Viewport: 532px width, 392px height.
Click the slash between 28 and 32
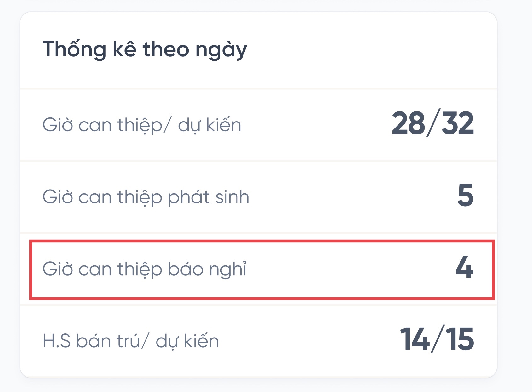tap(433, 123)
